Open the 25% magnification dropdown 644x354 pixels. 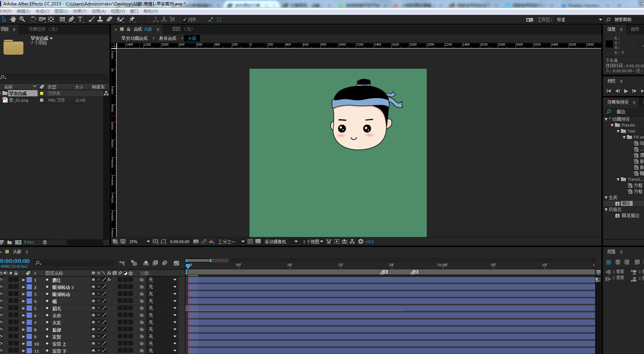click(139, 242)
